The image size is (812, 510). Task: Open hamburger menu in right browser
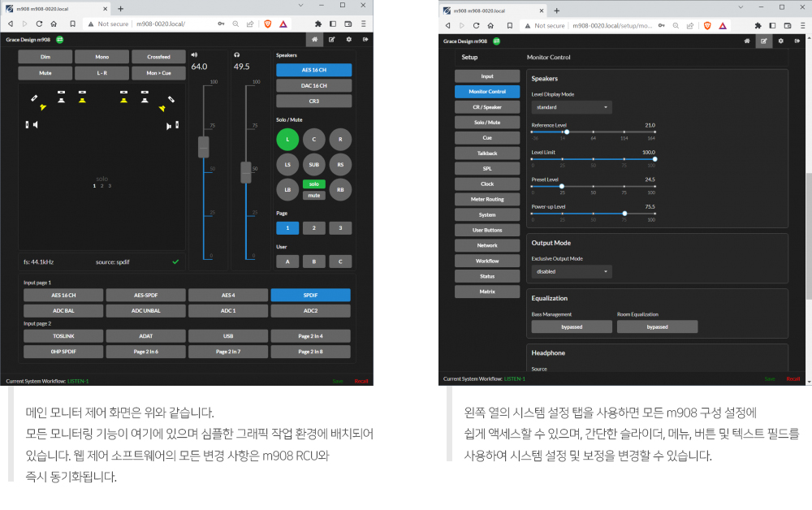point(803,25)
